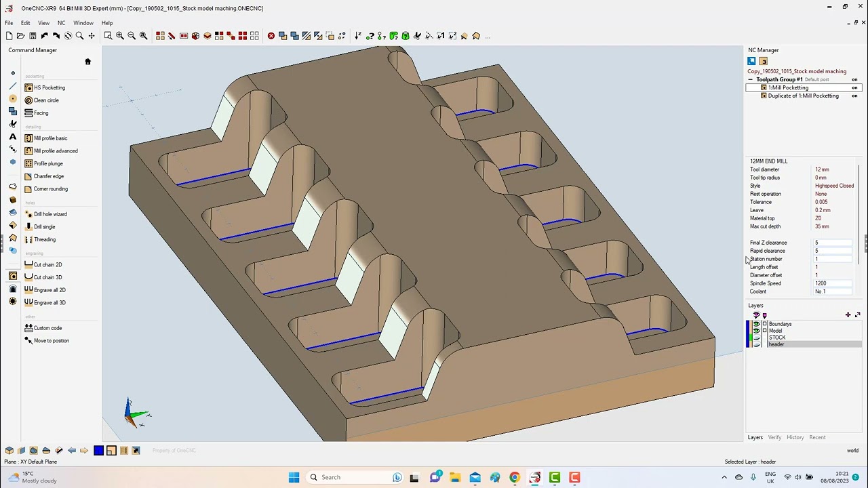
Task: Click the add layer plus icon
Action: pos(848,314)
